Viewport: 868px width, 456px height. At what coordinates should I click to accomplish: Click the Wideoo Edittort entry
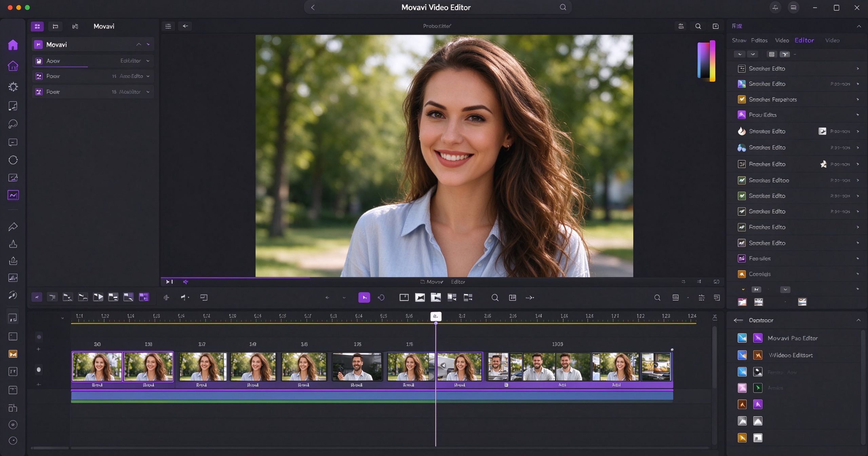pyautogui.click(x=790, y=355)
